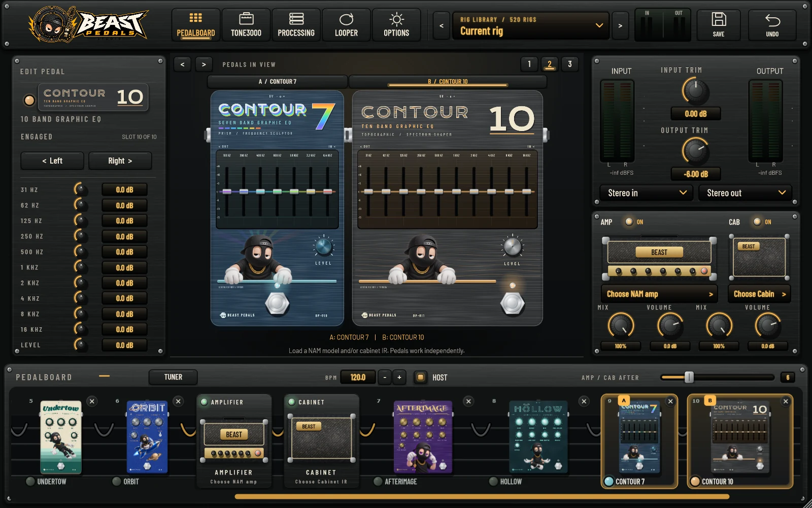Open the Options sun icon
812x508 pixels.
(x=396, y=25)
